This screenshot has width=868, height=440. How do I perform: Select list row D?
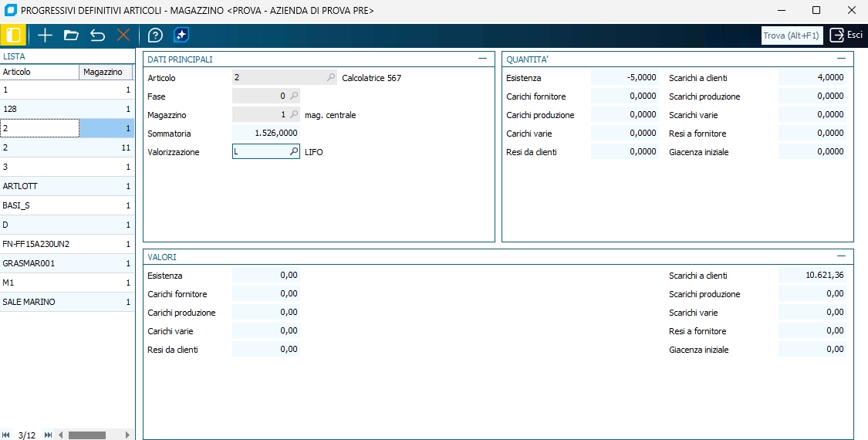click(x=67, y=225)
